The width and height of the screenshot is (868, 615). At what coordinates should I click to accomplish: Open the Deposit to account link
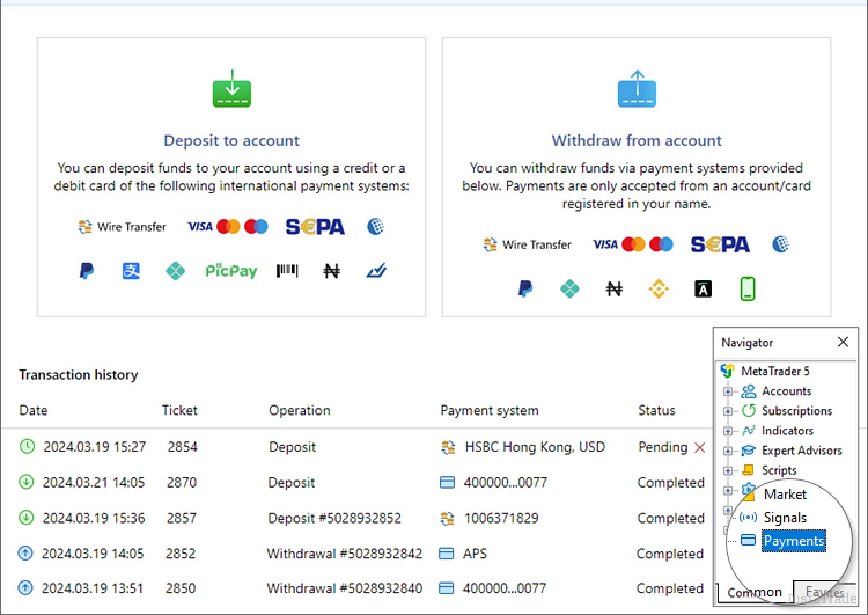click(231, 140)
